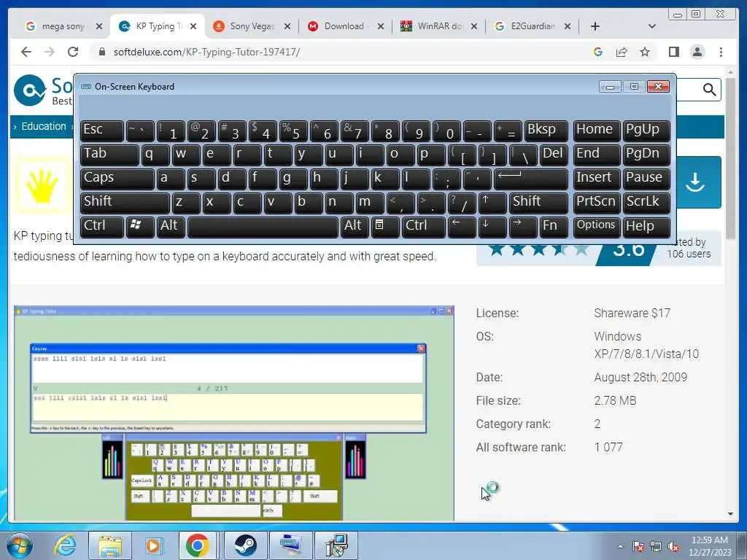Open Chrome side panel icon
This screenshot has height=560, width=747.
673,52
